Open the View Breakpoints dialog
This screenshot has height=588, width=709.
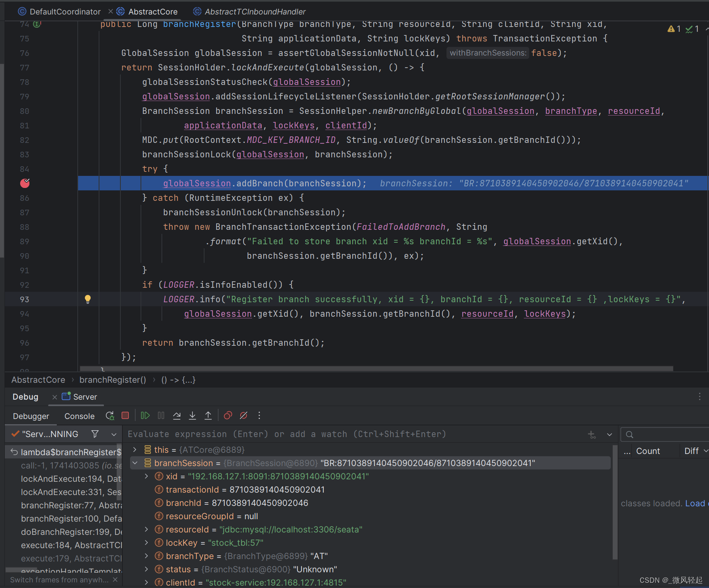228,415
